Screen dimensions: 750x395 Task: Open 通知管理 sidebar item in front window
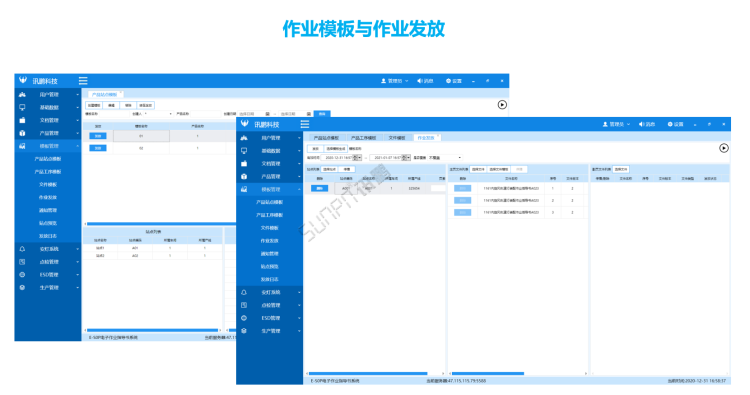pos(269,254)
